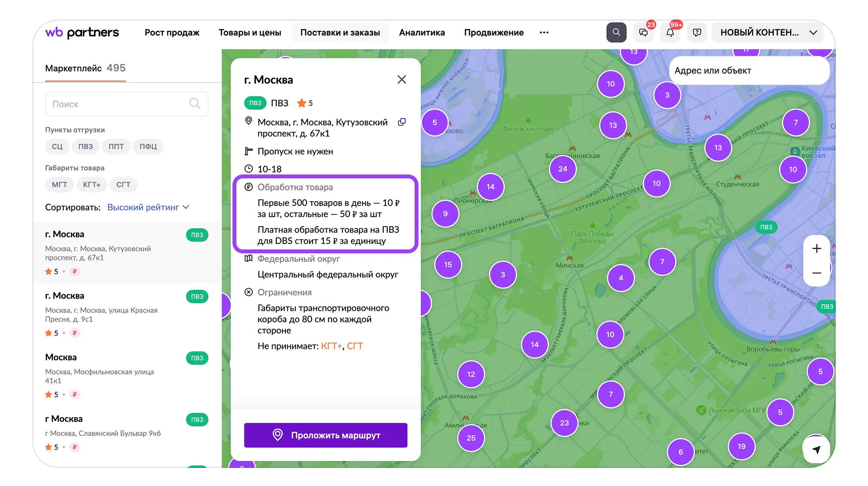
Task: Open chat messages with the 23 badge
Action: tap(643, 32)
